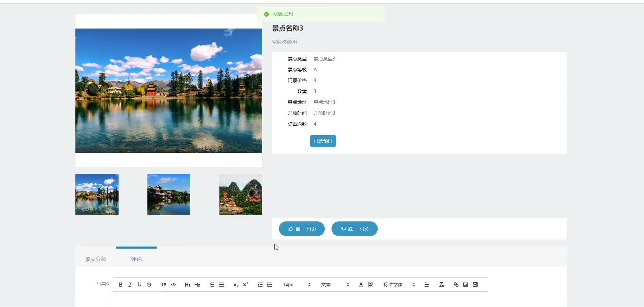Open the font color picker
The width and height of the screenshot is (644, 307).
361,285
